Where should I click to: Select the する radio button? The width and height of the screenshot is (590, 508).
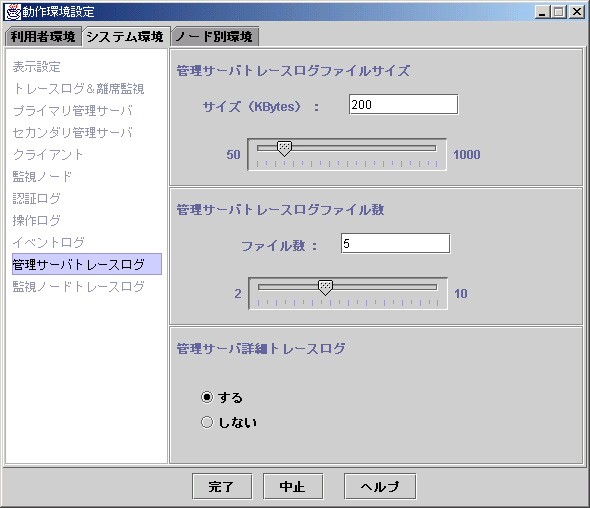point(207,397)
